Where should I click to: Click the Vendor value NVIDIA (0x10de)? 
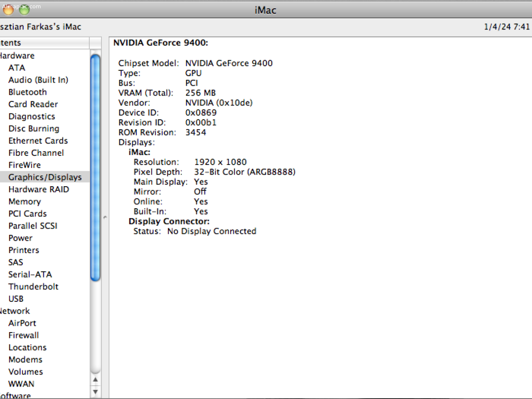click(x=219, y=103)
